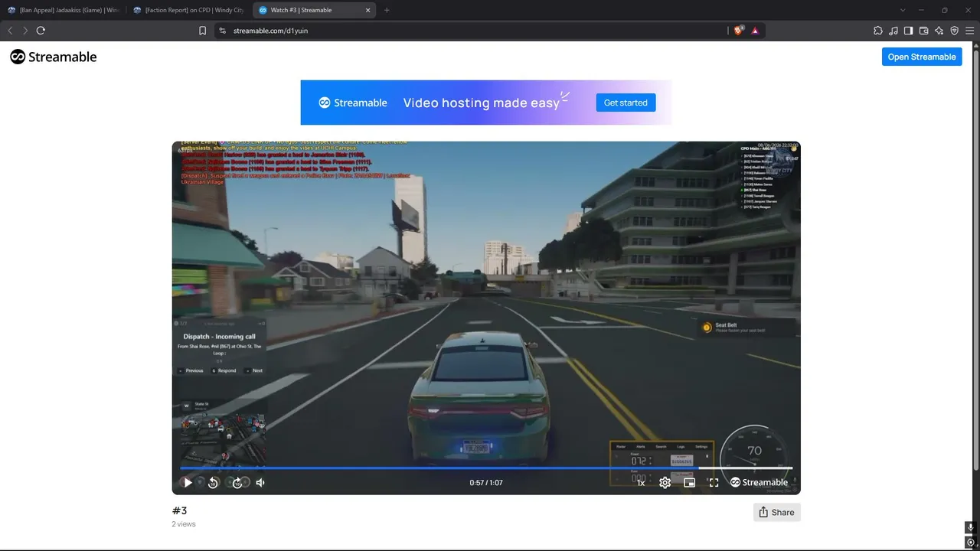The image size is (980, 551).
Task: Open video settings gear in the player
Action: pos(665,483)
